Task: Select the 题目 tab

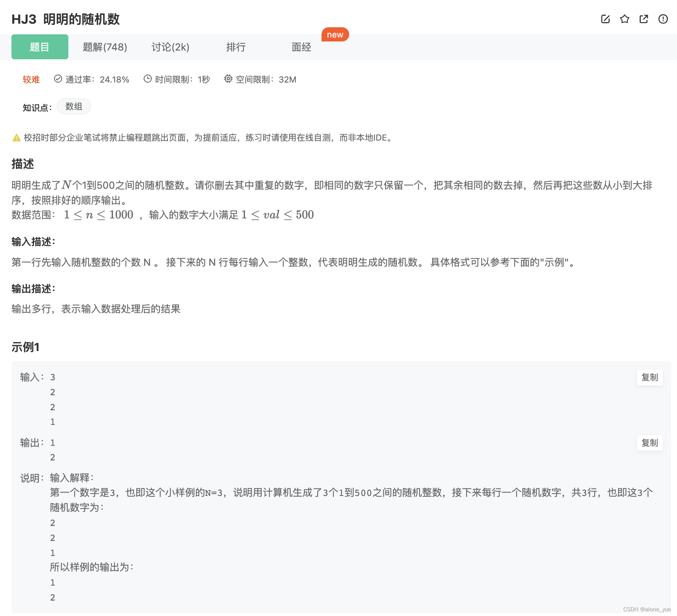Action: click(x=40, y=47)
